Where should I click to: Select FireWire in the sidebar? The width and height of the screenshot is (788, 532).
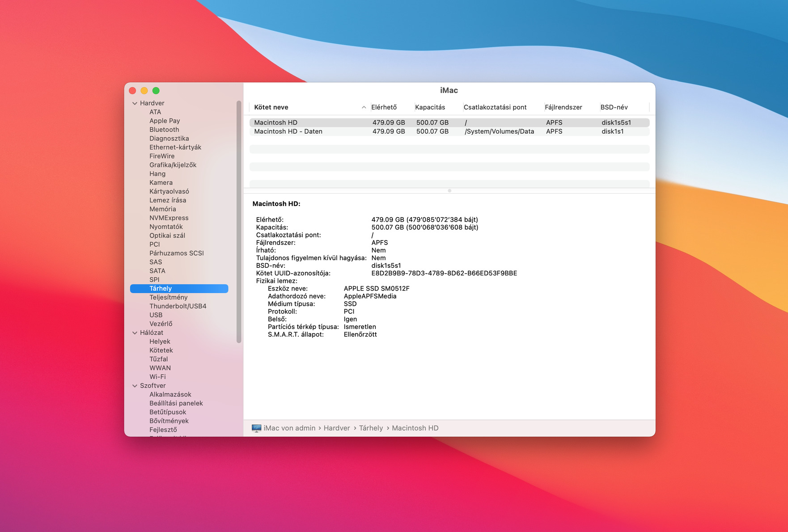click(162, 156)
